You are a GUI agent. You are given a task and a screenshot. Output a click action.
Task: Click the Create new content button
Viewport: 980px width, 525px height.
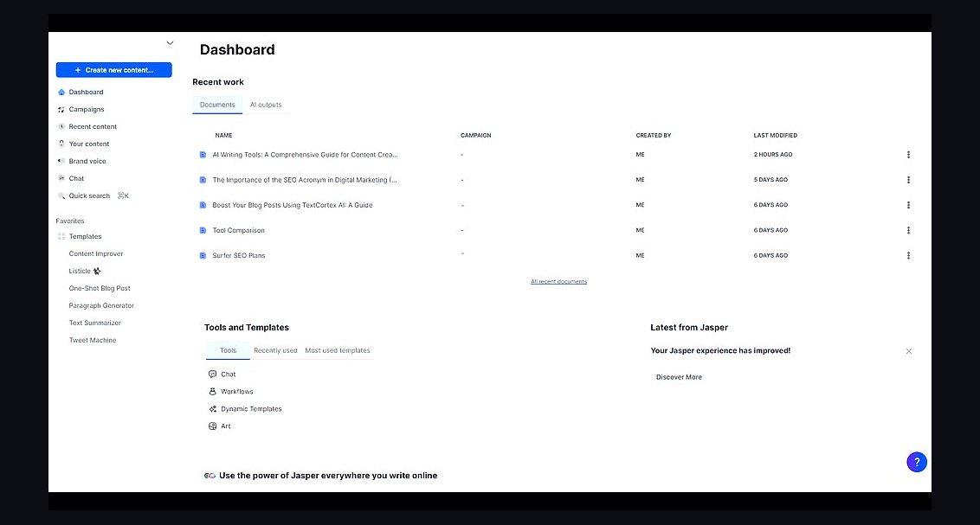point(113,70)
